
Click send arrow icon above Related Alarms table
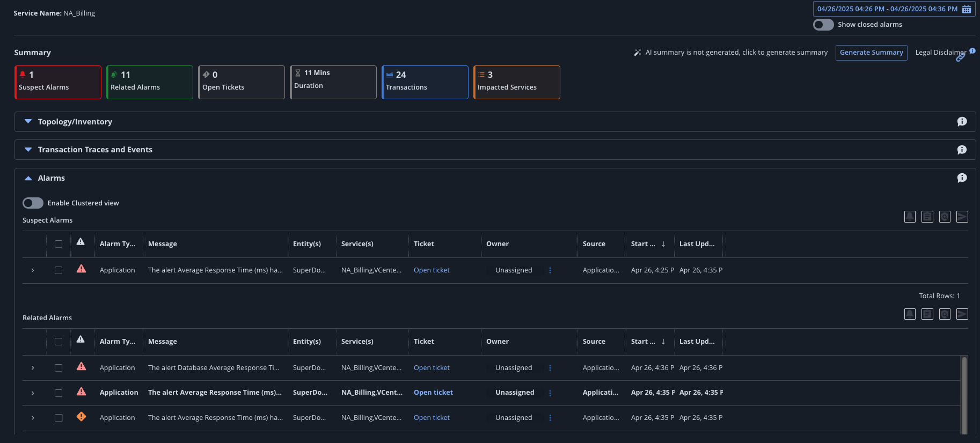pos(962,314)
